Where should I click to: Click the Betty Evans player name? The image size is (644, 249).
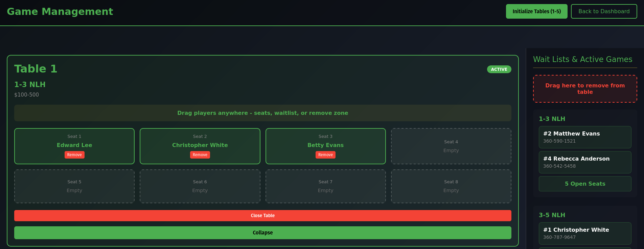325,145
